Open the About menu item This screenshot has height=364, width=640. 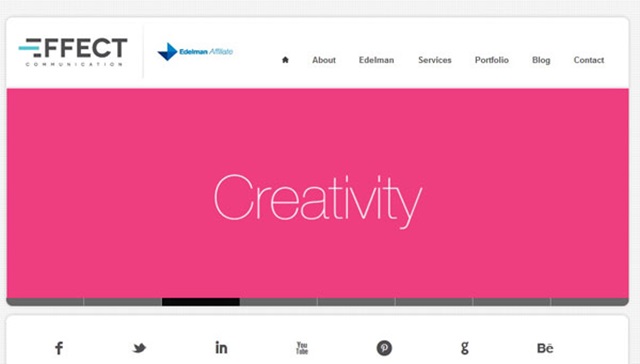click(x=324, y=60)
